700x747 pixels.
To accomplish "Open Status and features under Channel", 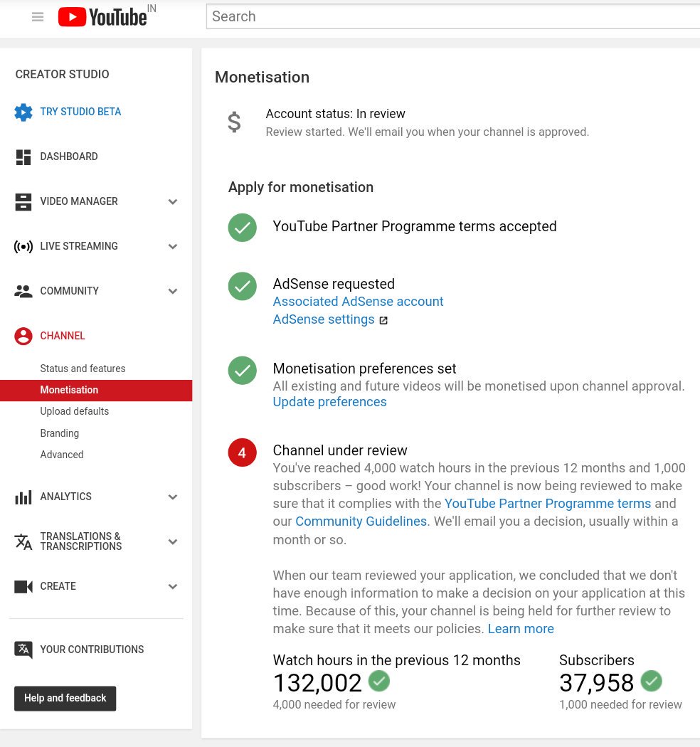I will (x=83, y=369).
